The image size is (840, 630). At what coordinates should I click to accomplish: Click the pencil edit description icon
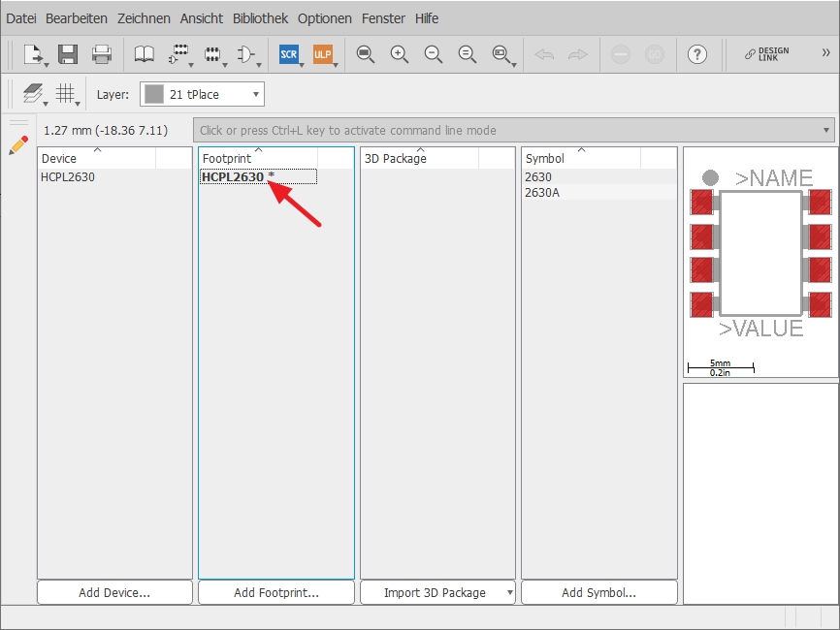pyautogui.click(x=18, y=145)
